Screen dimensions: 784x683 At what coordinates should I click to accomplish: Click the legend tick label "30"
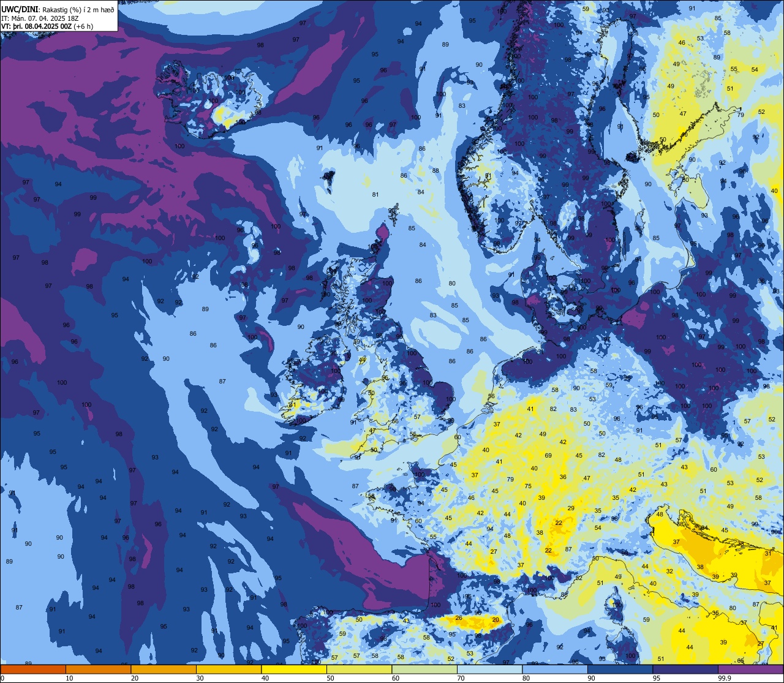click(200, 678)
